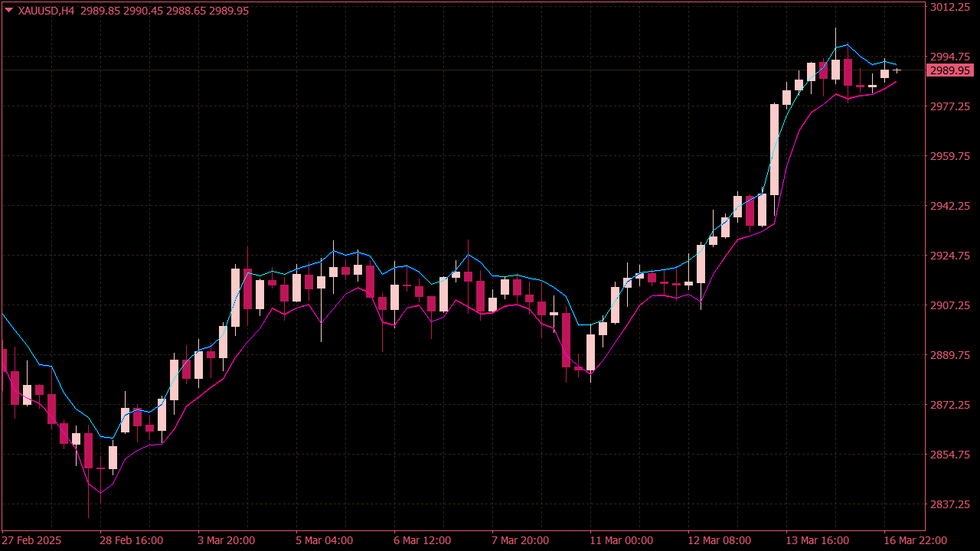
Task: Click the 6 Mar 12:00 time label
Action: pyautogui.click(x=423, y=540)
